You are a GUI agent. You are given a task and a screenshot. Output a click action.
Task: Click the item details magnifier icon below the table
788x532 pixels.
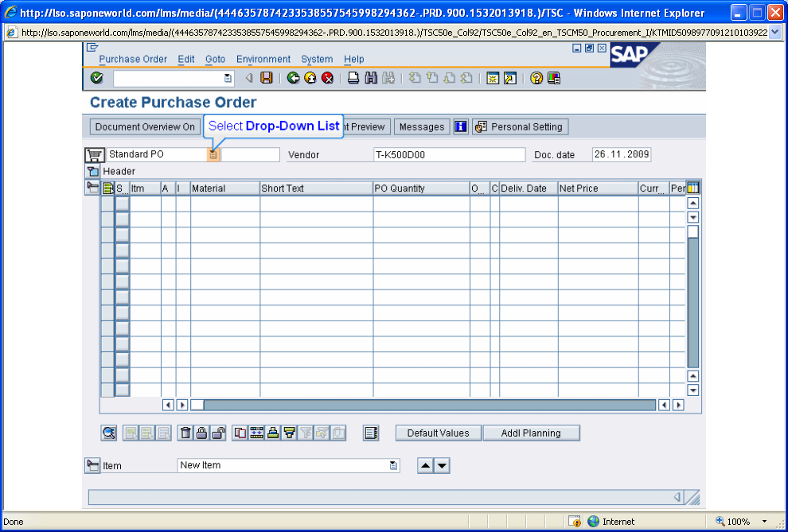click(x=109, y=433)
